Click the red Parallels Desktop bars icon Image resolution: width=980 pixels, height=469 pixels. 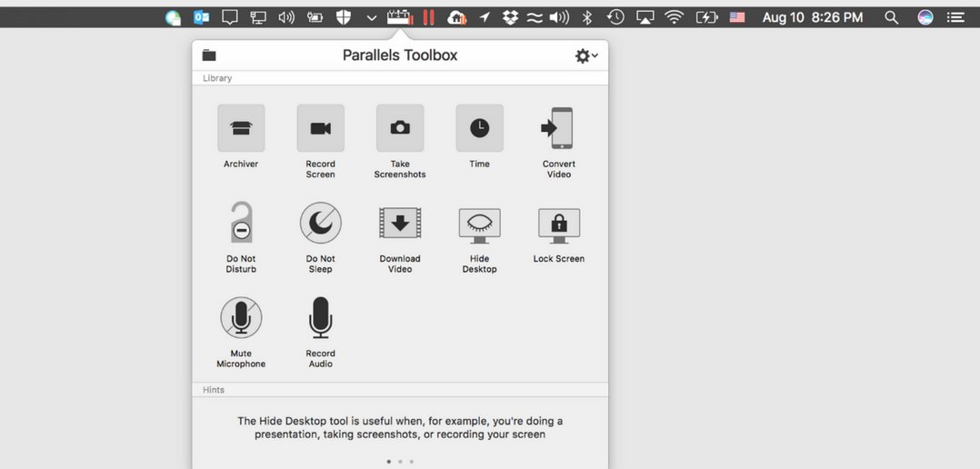pyautogui.click(x=428, y=17)
